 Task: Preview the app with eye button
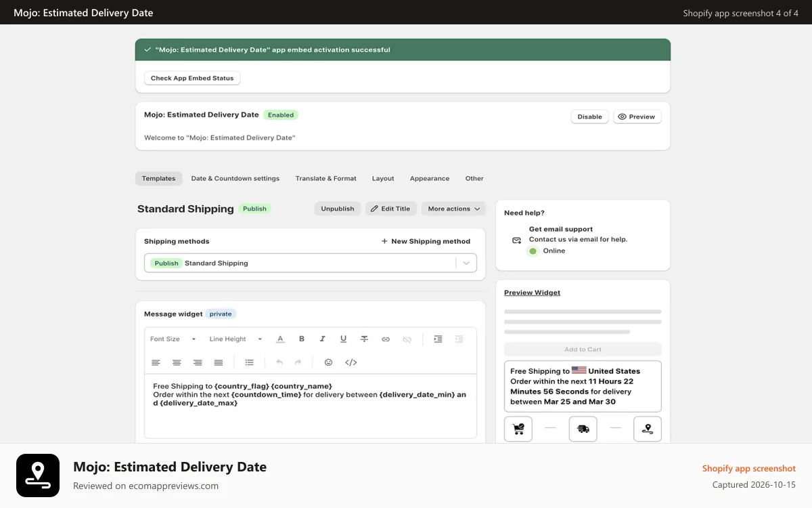[x=637, y=117]
